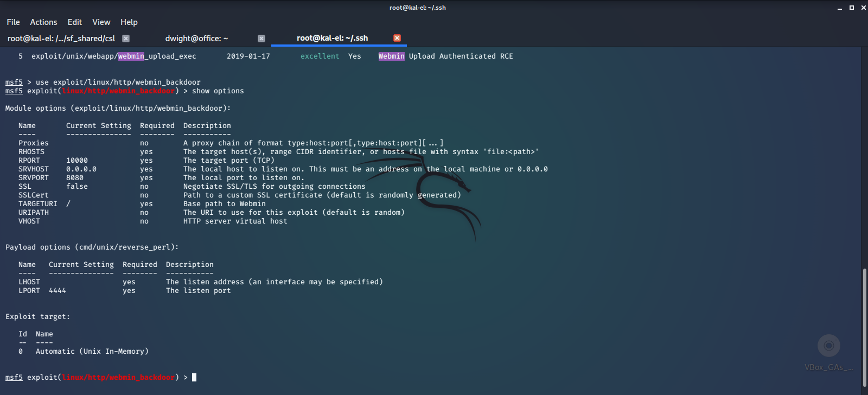The width and height of the screenshot is (868, 395).
Task: Click the 'Exploit target:' heading
Action: click(38, 317)
